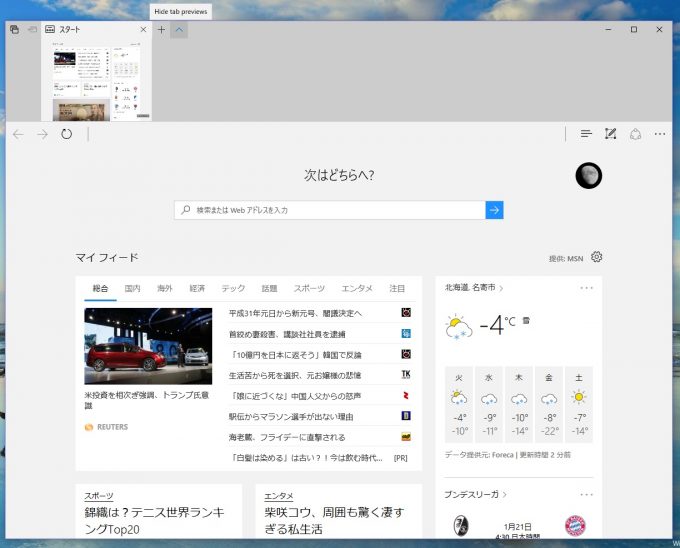Select the 国内 news tab
The width and height of the screenshot is (680, 548).
click(132, 288)
